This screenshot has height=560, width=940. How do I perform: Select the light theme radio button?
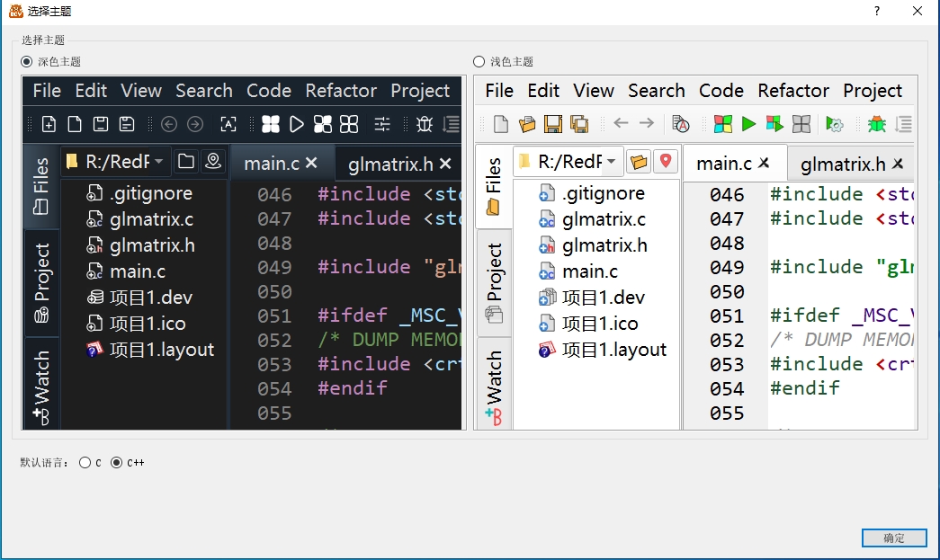click(479, 62)
